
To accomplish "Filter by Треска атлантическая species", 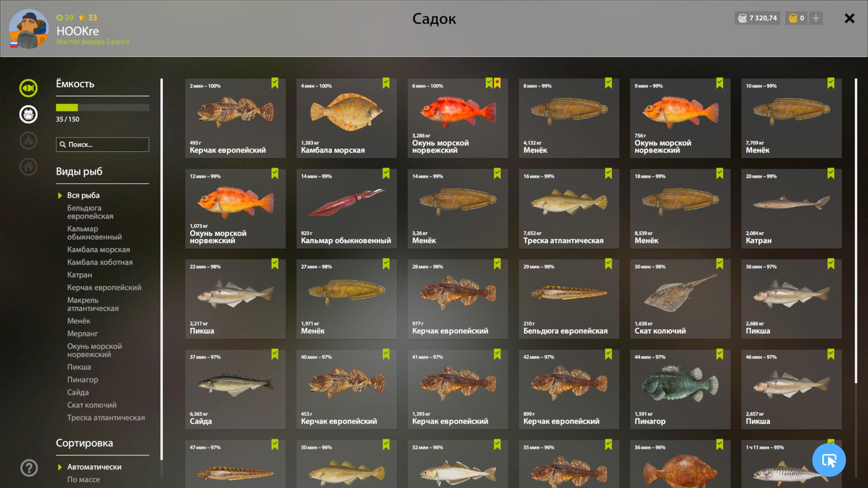I will pos(106,418).
